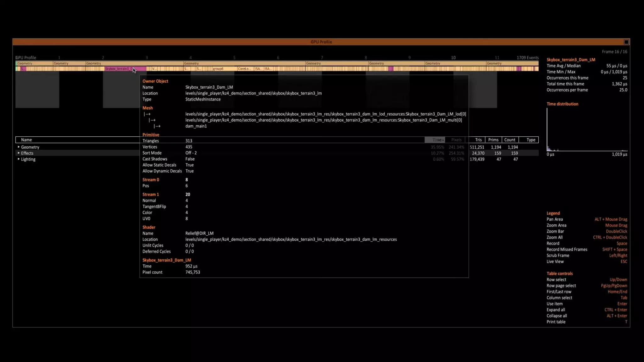Expand the Geometry tree row
Screen dimensions: 644x362
[19, 147]
